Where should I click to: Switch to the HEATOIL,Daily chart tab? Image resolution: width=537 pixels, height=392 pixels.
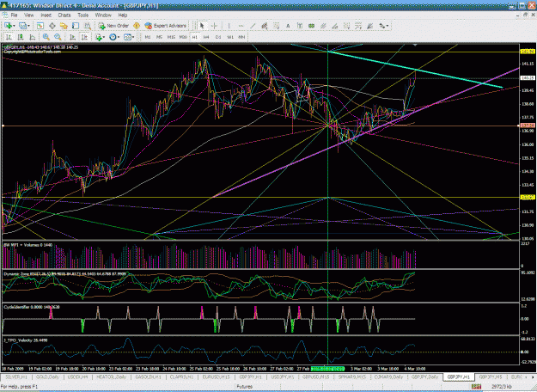pyautogui.click(x=112, y=377)
